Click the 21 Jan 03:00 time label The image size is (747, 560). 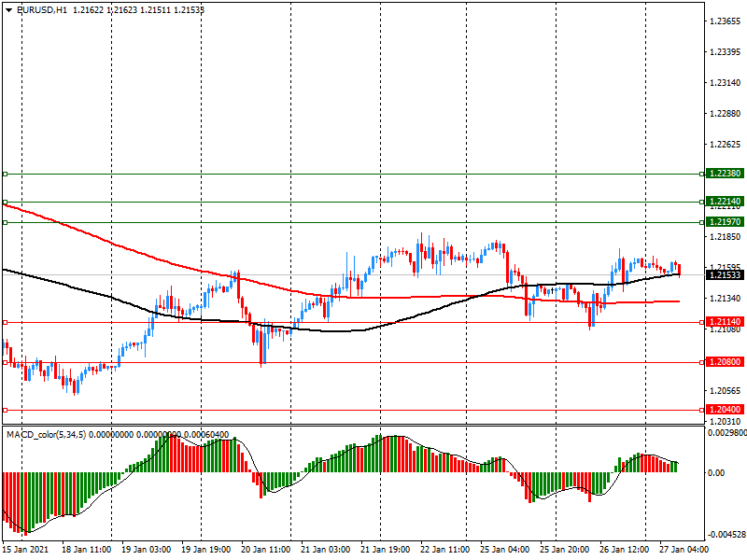click(x=325, y=550)
